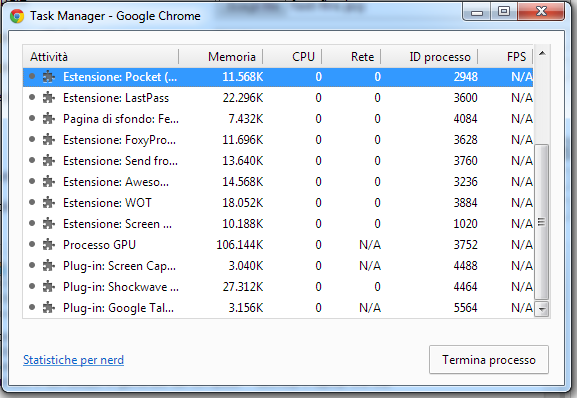Screen dimensions: 577x398
Task: Click process ID 5564
Action: click(466, 308)
